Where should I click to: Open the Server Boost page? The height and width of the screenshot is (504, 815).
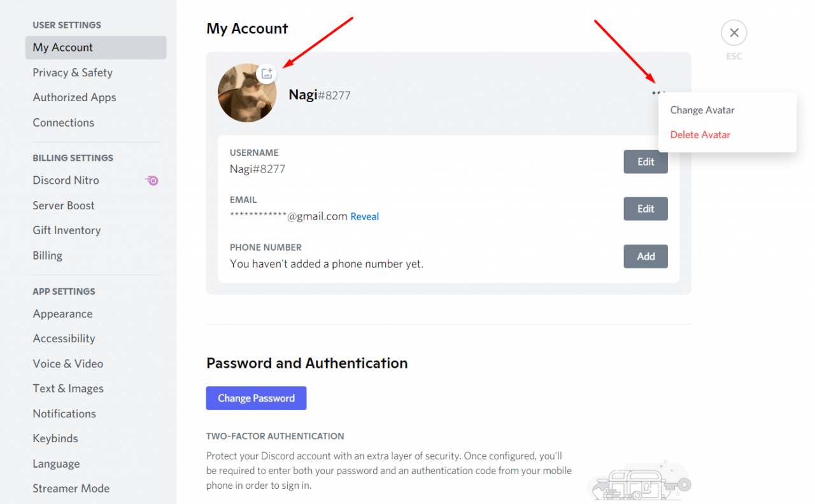click(x=63, y=206)
